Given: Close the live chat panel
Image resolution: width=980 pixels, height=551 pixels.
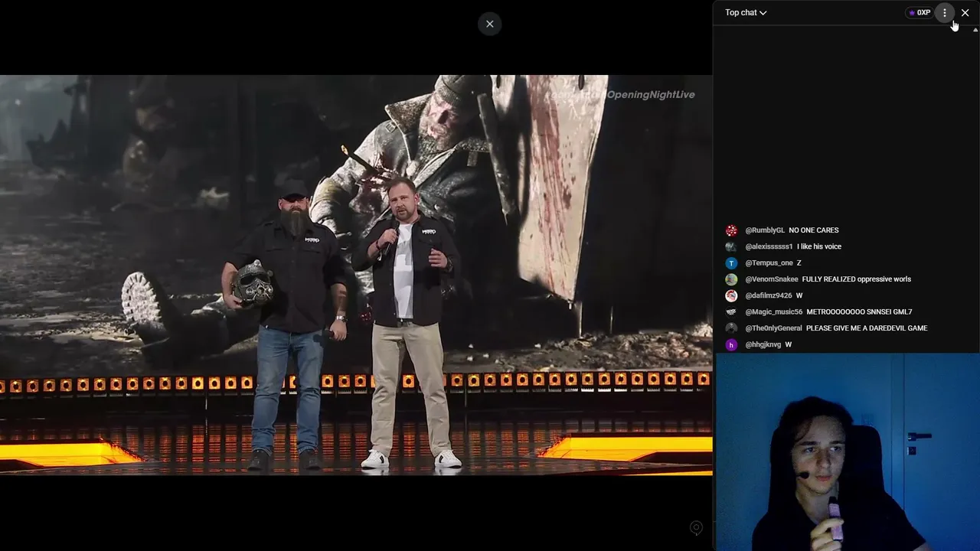Looking at the screenshot, I should tap(965, 12).
